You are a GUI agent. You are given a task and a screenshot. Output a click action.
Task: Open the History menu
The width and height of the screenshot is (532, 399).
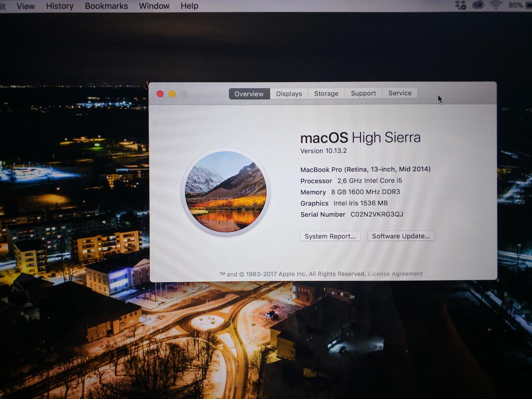(x=60, y=6)
